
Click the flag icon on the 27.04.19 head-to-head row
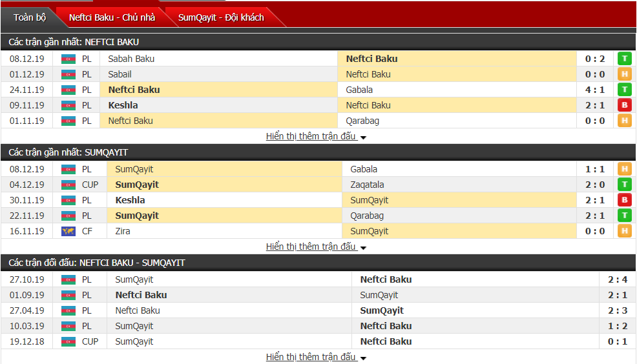[68, 311]
